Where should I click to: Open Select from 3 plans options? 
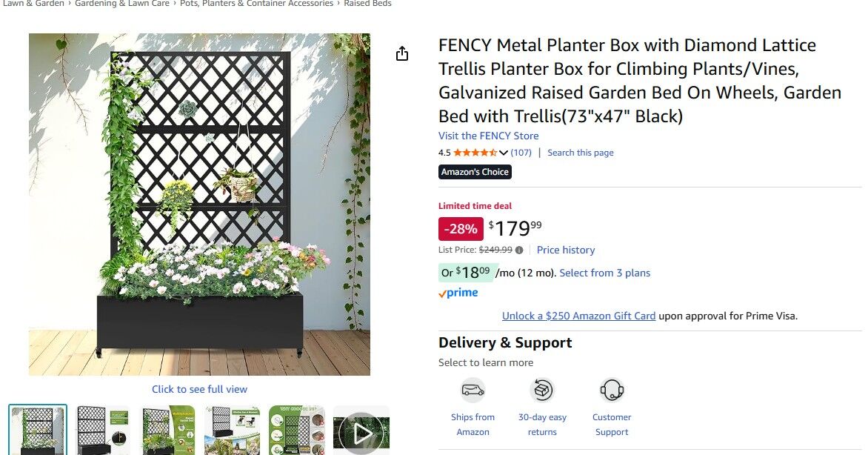click(604, 273)
